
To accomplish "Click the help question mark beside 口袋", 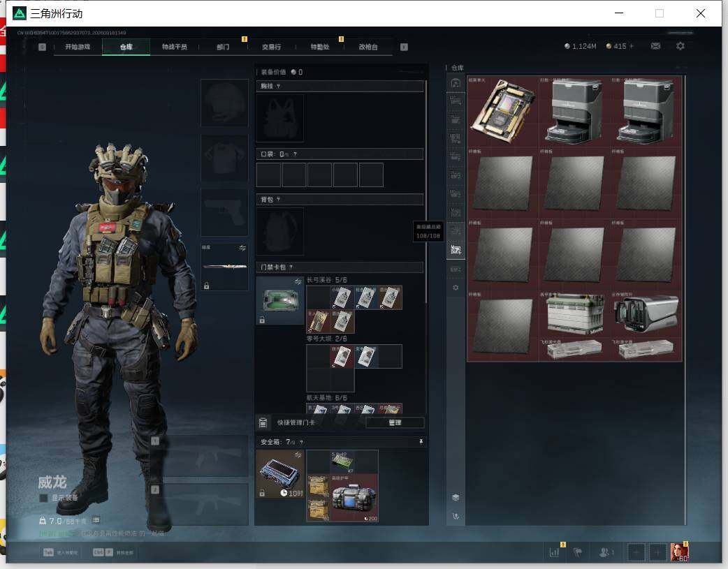I will (x=295, y=154).
